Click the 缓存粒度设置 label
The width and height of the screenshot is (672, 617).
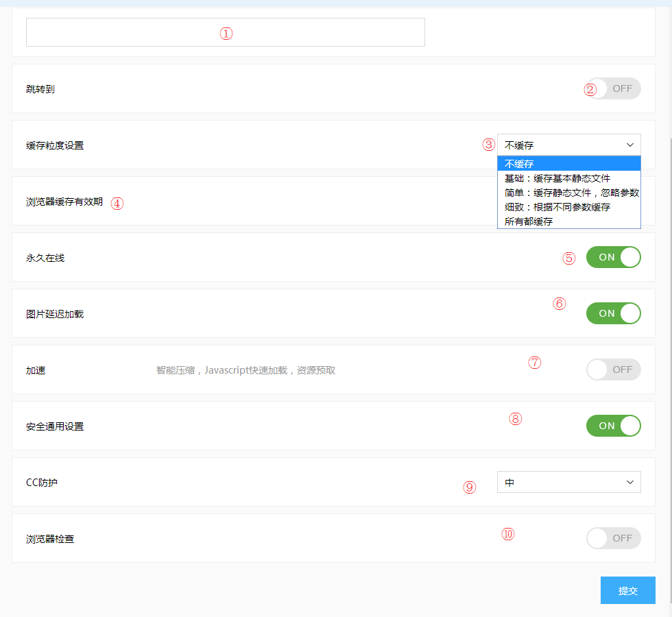pos(55,145)
